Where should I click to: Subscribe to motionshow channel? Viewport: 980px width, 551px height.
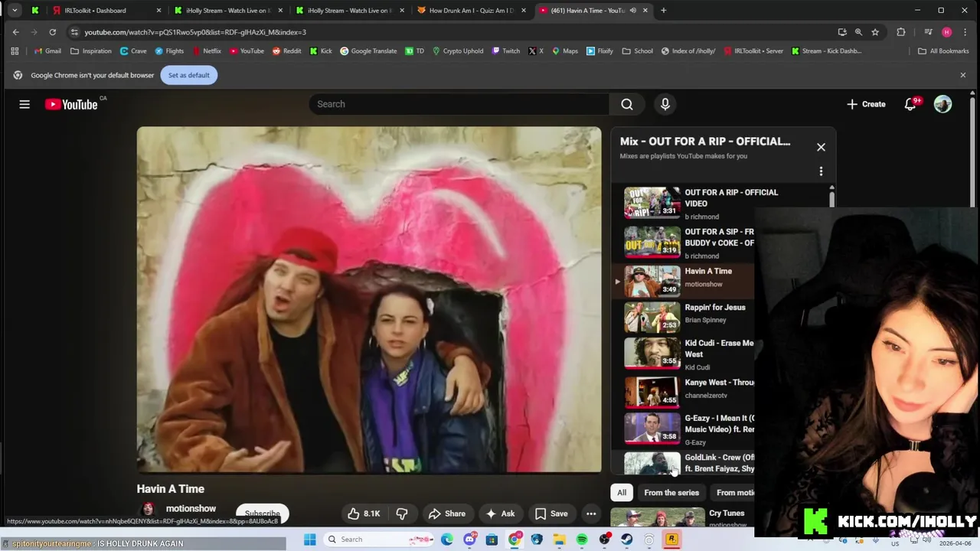click(x=262, y=514)
